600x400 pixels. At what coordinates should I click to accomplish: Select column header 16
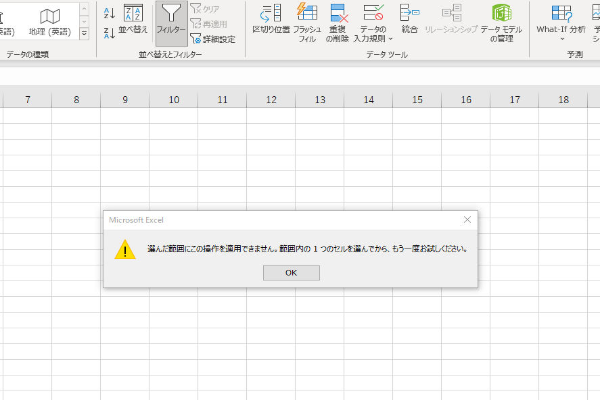(465, 100)
